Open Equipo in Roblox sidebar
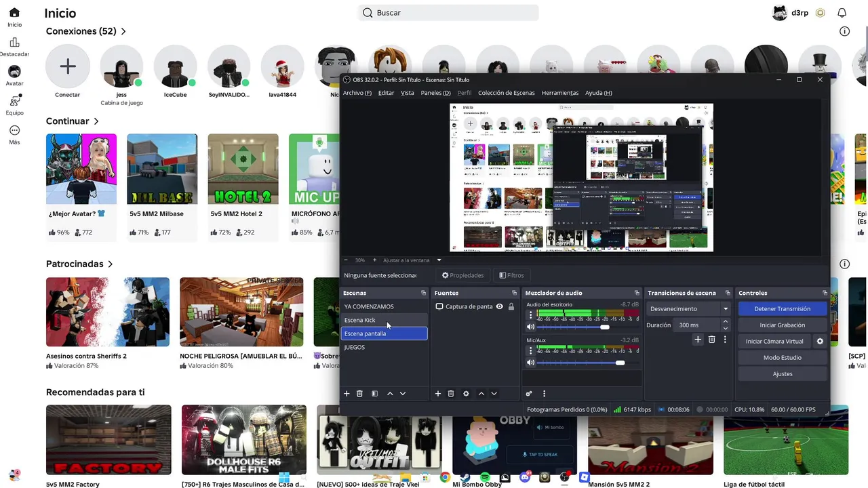Image resolution: width=868 pixels, height=488 pixels. pyautogui.click(x=14, y=105)
